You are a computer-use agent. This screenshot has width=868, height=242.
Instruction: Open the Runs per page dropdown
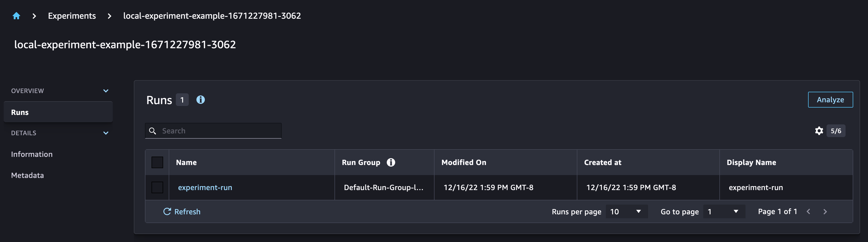click(626, 212)
